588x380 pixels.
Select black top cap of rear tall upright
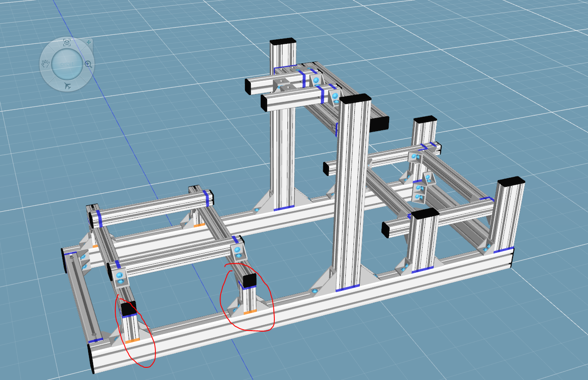coord(283,42)
